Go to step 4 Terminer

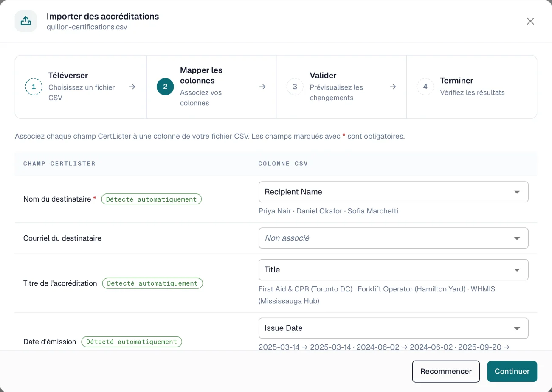(x=472, y=87)
